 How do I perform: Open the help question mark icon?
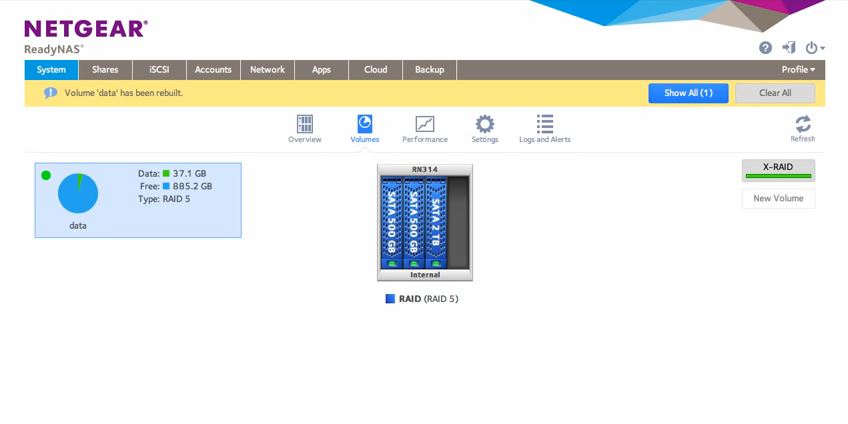765,48
